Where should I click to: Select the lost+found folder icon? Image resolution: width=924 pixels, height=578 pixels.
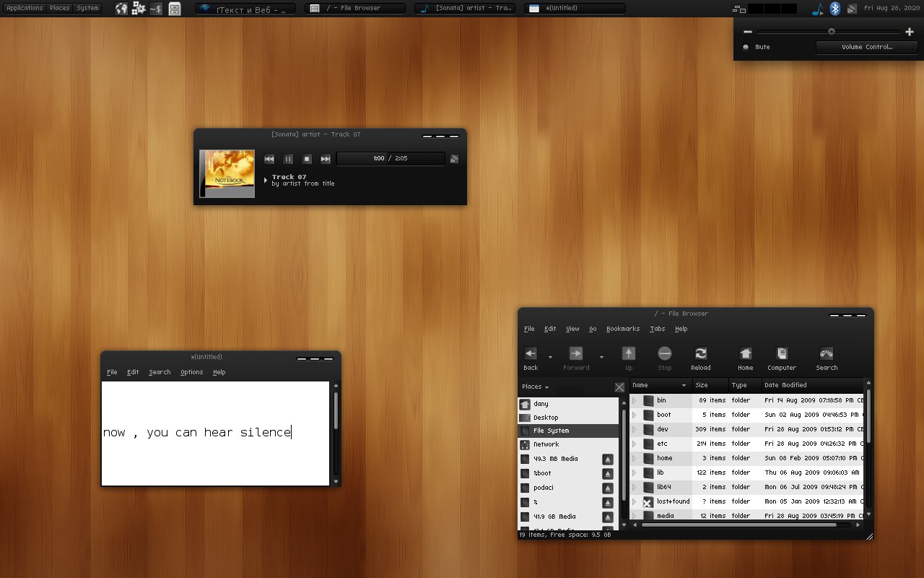pyautogui.click(x=648, y=501)
